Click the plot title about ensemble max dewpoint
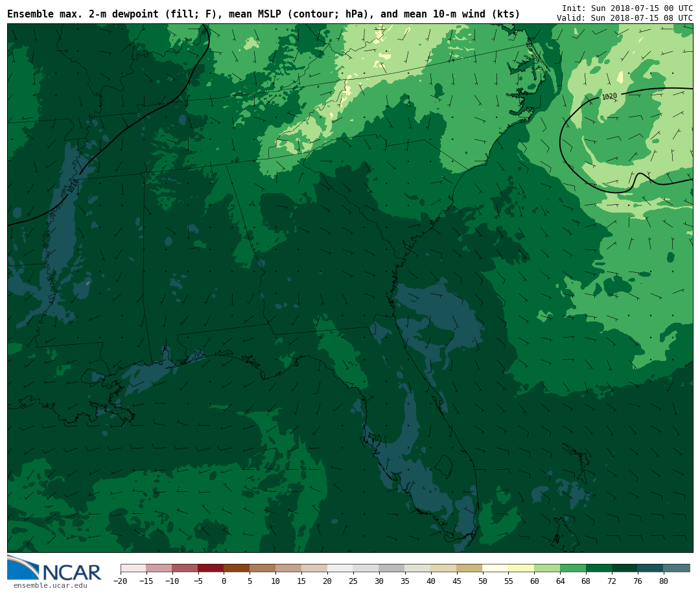Screen dimensions: 700x593 pyautogui.click(x=263, y=14)
